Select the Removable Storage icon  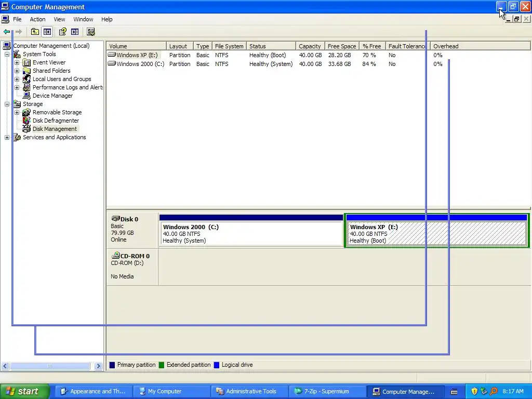[26, 112]
